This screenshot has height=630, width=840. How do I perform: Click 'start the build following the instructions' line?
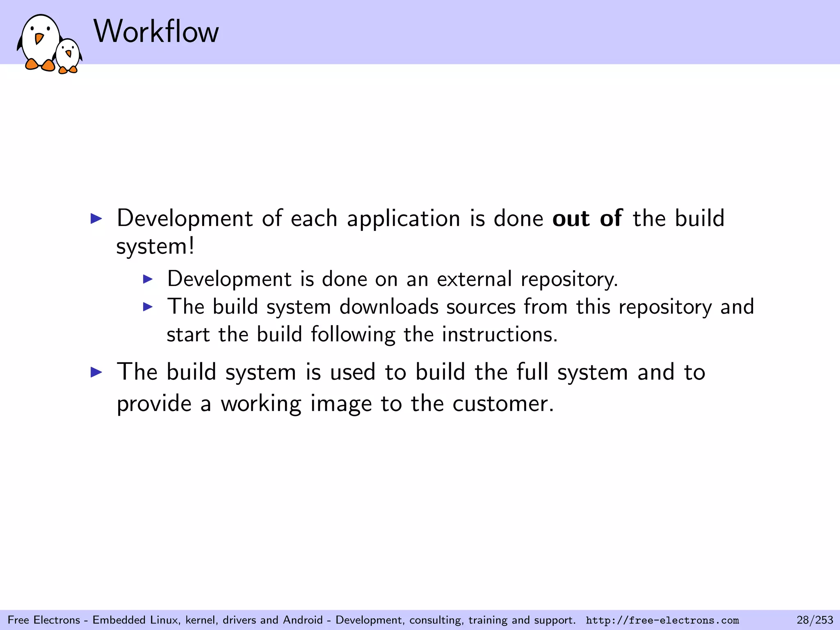362,334
